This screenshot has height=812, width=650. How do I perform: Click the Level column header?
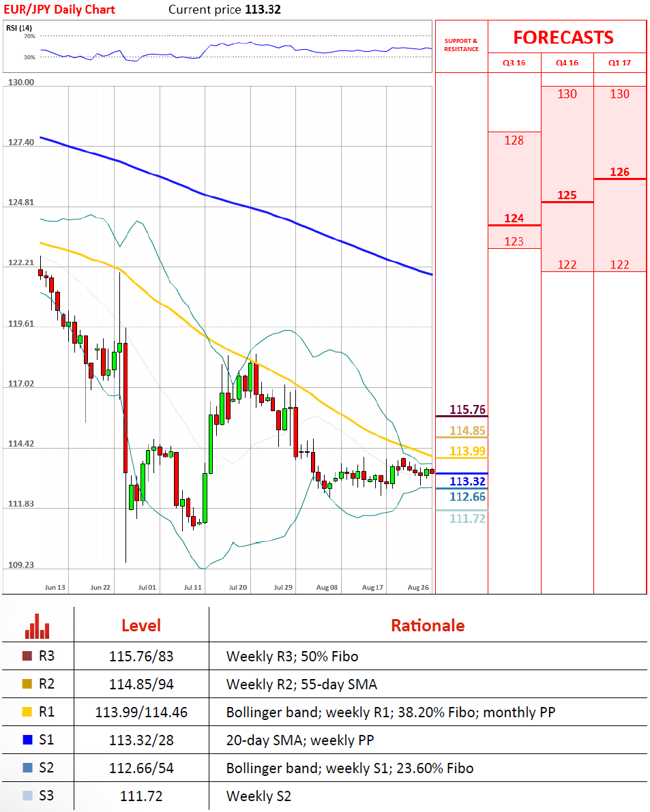141,626
